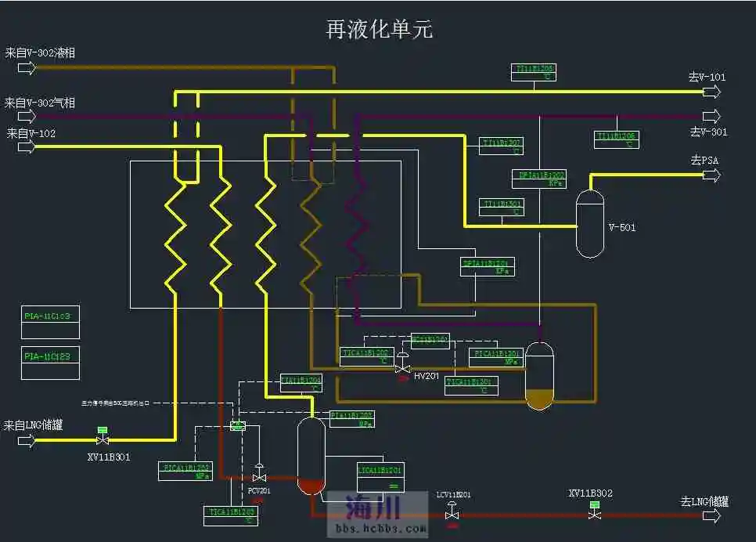
Task: Open the TI11B1207 temperature tag
Action: [x=502, y=146]
